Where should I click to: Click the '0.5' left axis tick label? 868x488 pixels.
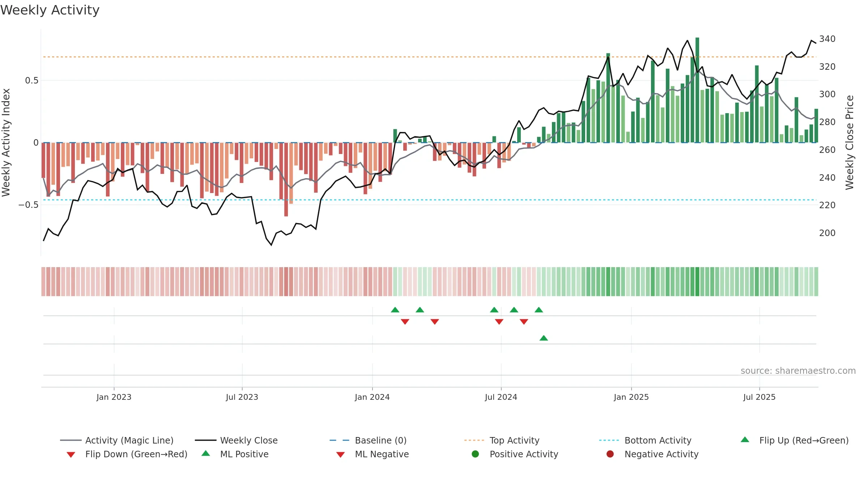click(31, 80)
